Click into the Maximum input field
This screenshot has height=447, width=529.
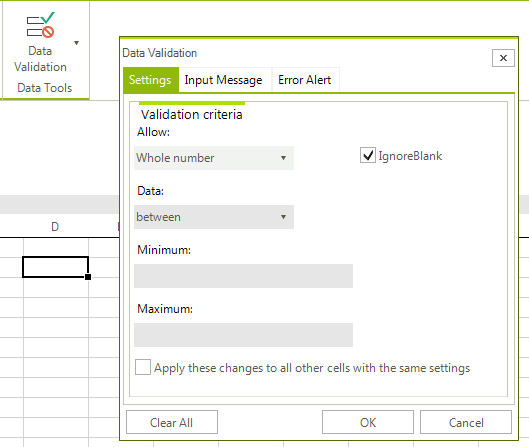coord(243,335)
